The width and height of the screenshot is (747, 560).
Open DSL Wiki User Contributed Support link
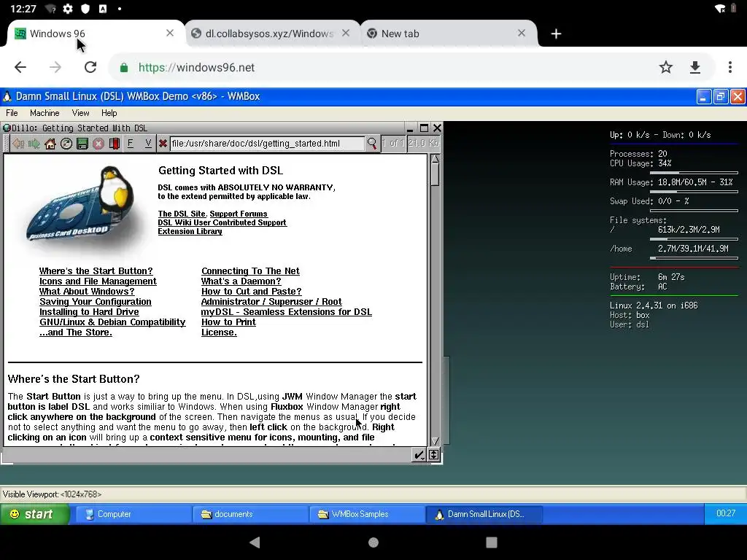(x=222, y=222)
